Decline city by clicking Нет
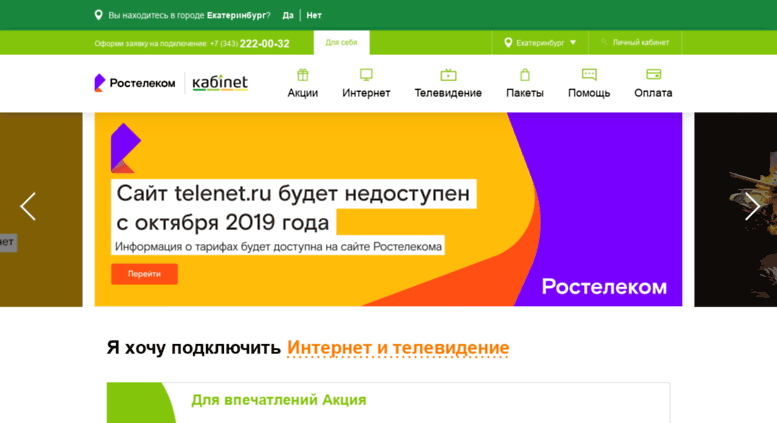 [314, 15]
